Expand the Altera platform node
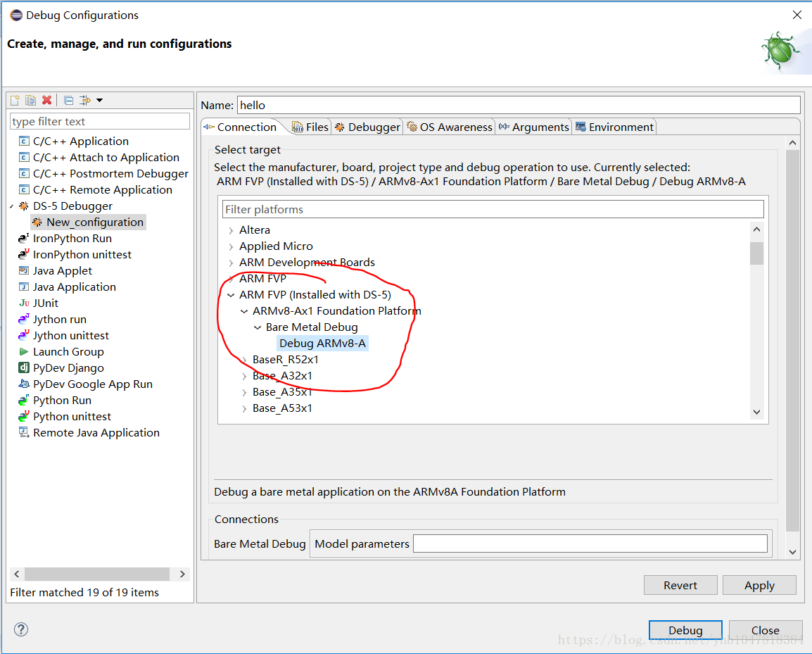This screenshot has width=812, height=654. point(231,231)
